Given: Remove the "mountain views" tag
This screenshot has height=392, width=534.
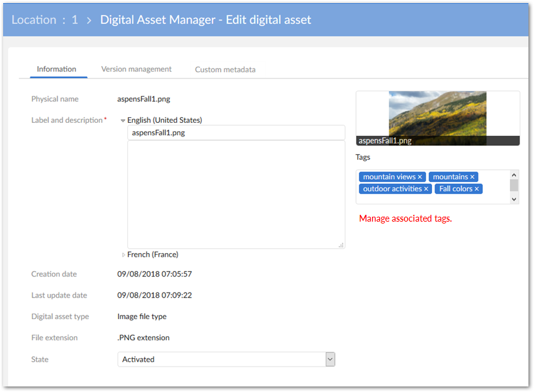Looking at the screenshot, I should point(420,177).
